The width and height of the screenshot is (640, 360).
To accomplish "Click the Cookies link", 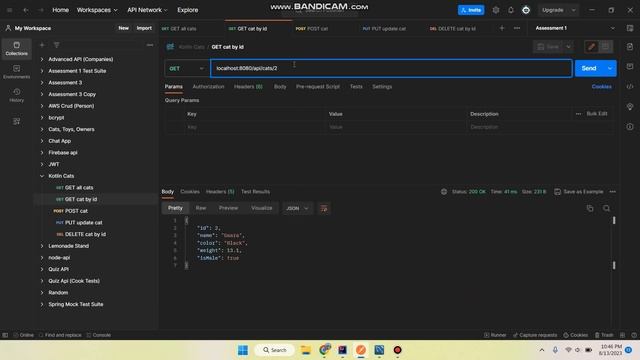I will 601,87.
